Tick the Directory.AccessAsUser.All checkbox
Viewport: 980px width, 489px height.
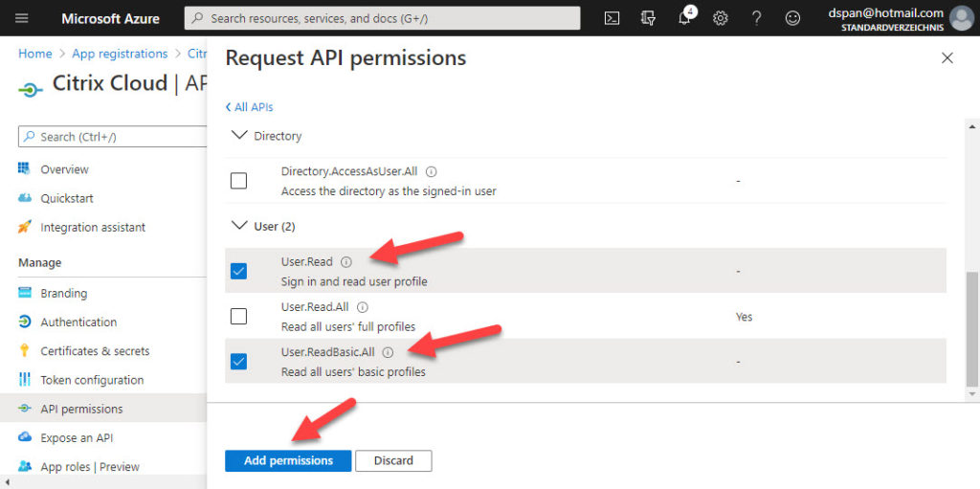pyautogui.click(x=238, y=181)
